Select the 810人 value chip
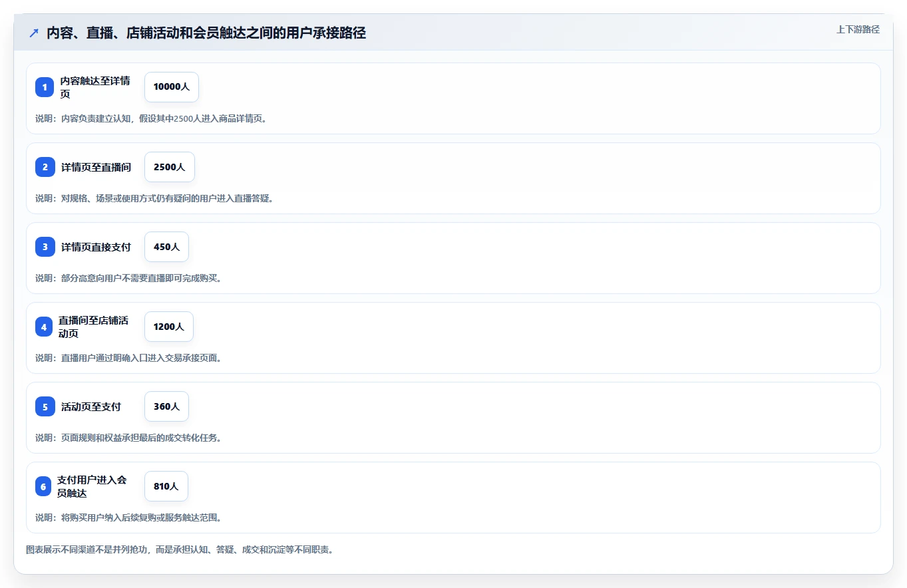The width and height of the screenshot is (907, 588). click(x=166, y=486)
